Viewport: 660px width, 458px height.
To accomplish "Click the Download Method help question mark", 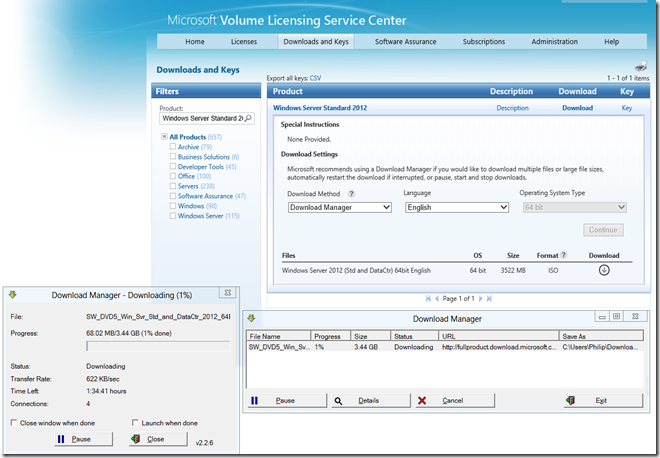I will pos(351,194).
